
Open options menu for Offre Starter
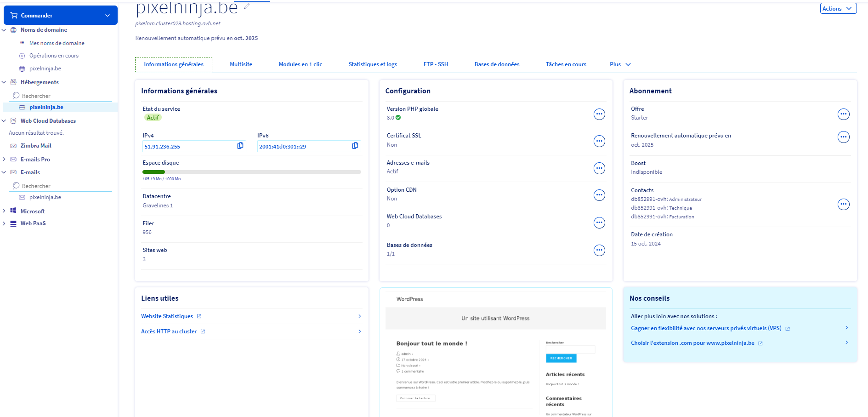point(843,114)
